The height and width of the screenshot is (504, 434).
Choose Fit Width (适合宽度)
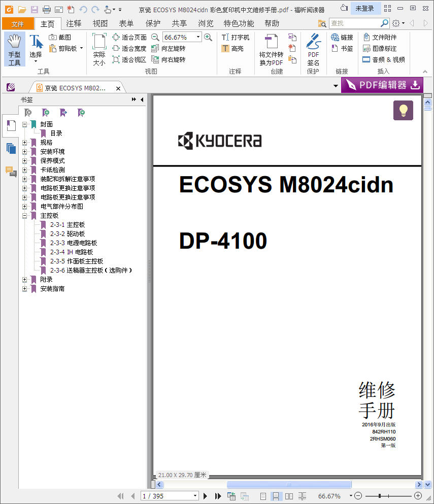tap(129, 49)
